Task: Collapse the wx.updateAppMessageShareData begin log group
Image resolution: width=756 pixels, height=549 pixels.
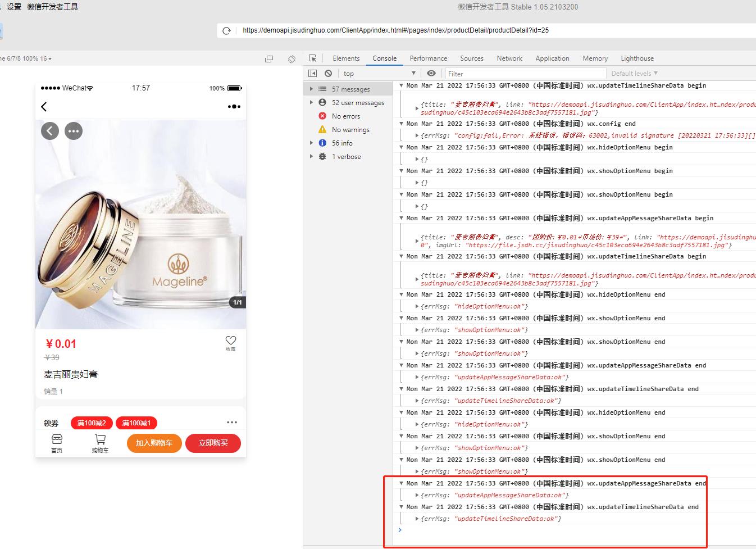Action: pos(401,218)
